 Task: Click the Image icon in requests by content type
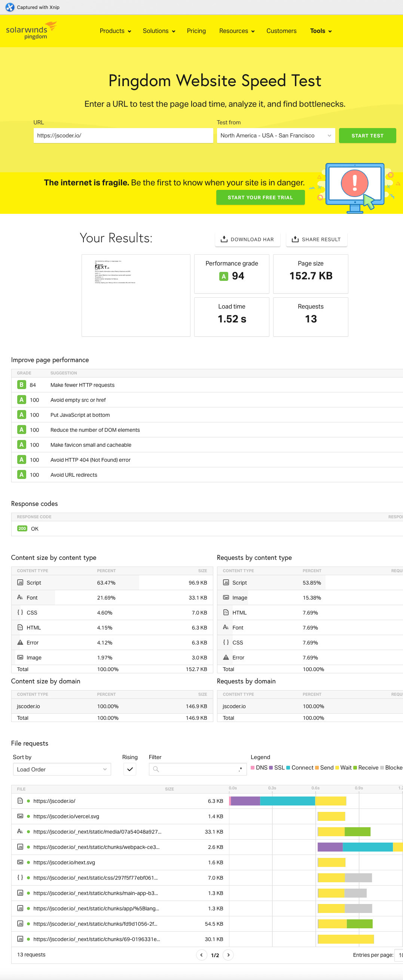click(x=226, y=597)
